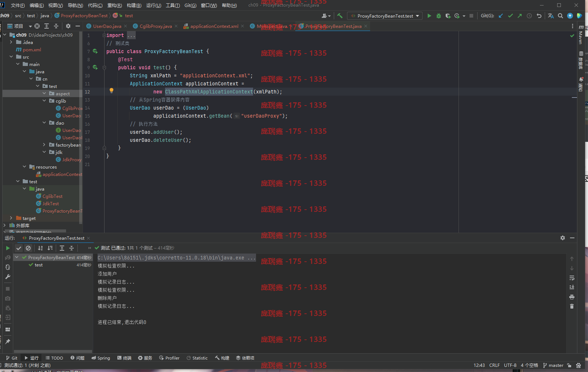Toggle auto-test rerun icon in the Run panel
Screen dimensions: 588x372
click(x=8, y=267)
